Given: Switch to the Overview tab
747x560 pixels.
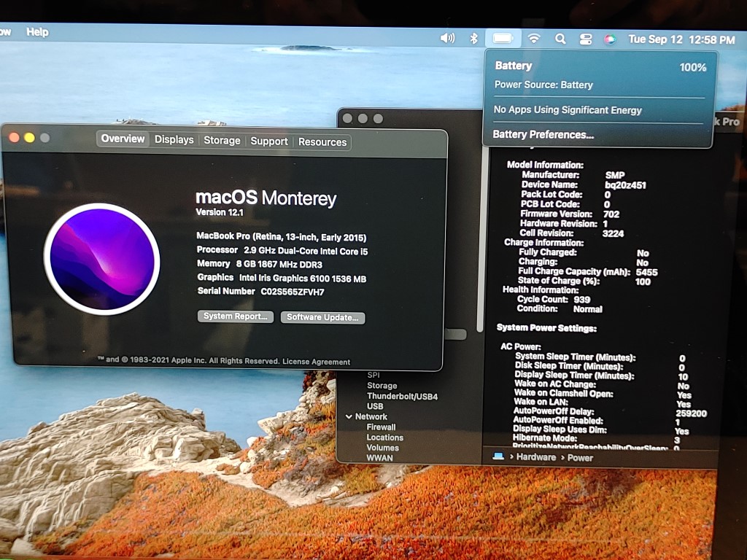Looking at the screenshot, I should (x=123, y=139).
